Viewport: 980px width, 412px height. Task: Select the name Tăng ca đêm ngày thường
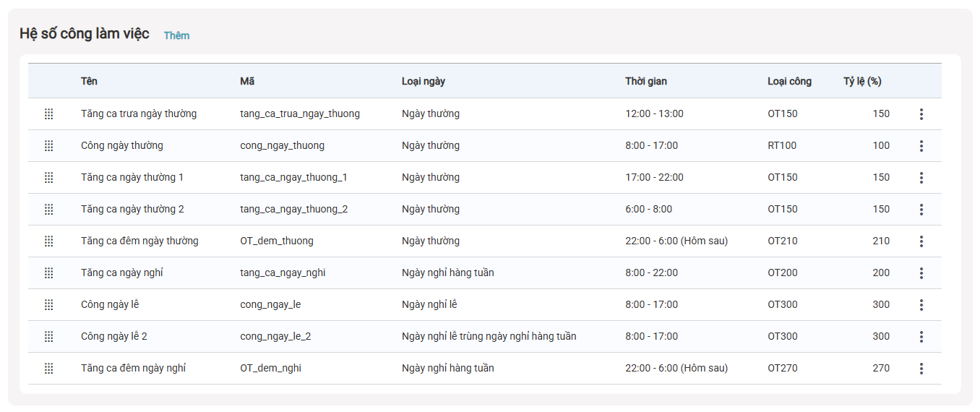click(139, 241)
